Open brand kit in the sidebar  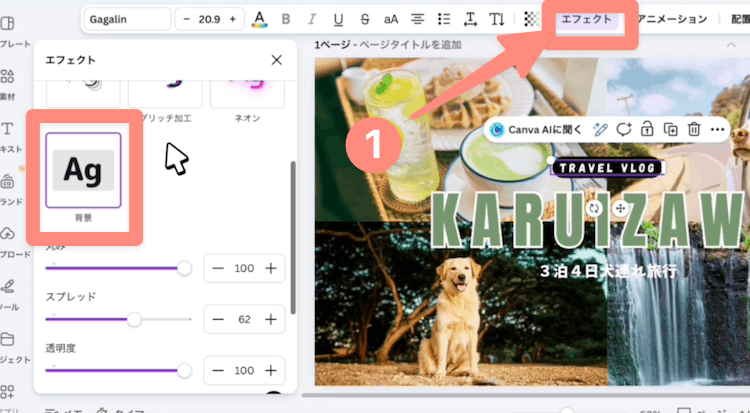(x=8, y=190)
